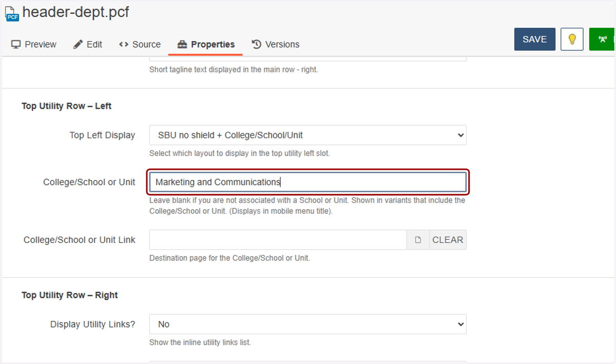Click the College/School or Unit Link input
The height and width of the screenshot is (364, 616).
coord(278,240)
